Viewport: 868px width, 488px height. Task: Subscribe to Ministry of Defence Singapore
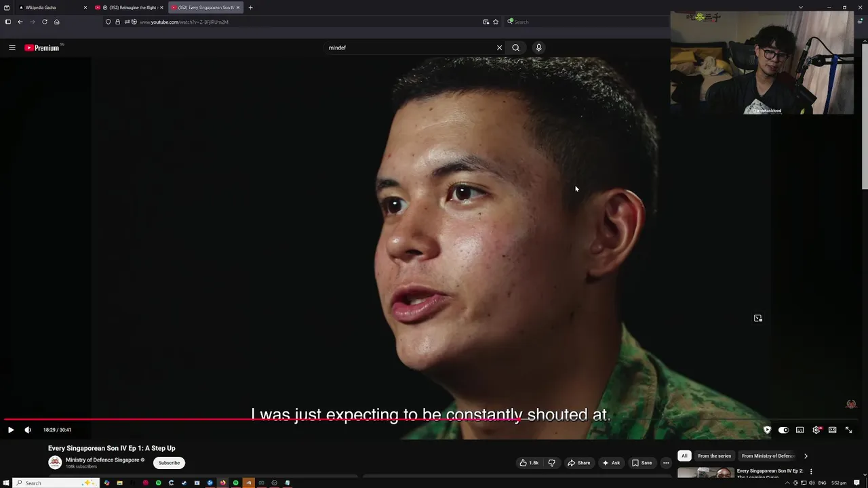(x=169, y=463)
